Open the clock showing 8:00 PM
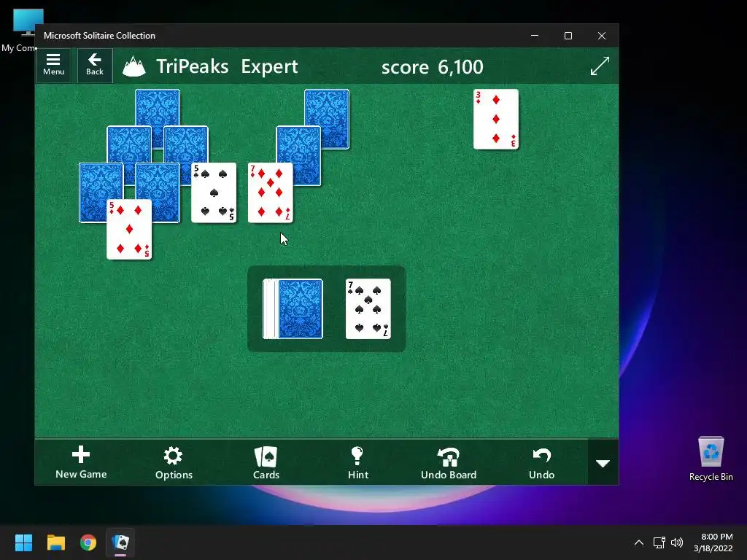 point(713,542)
